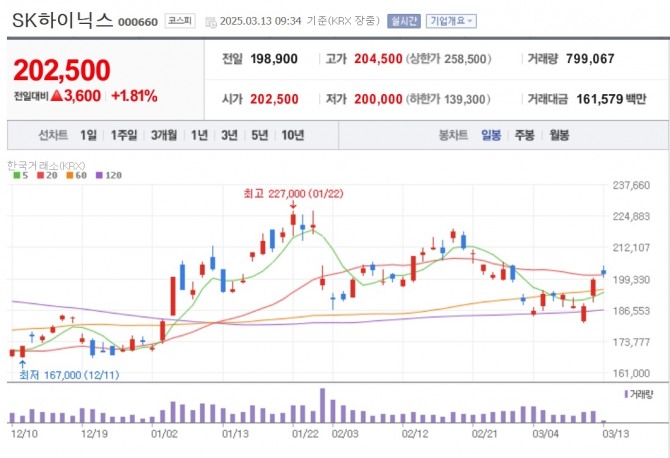Click the 최고 227,000 (01/22) high marker
This screenshot has width=670, height=458.
(x=293, y=194)
